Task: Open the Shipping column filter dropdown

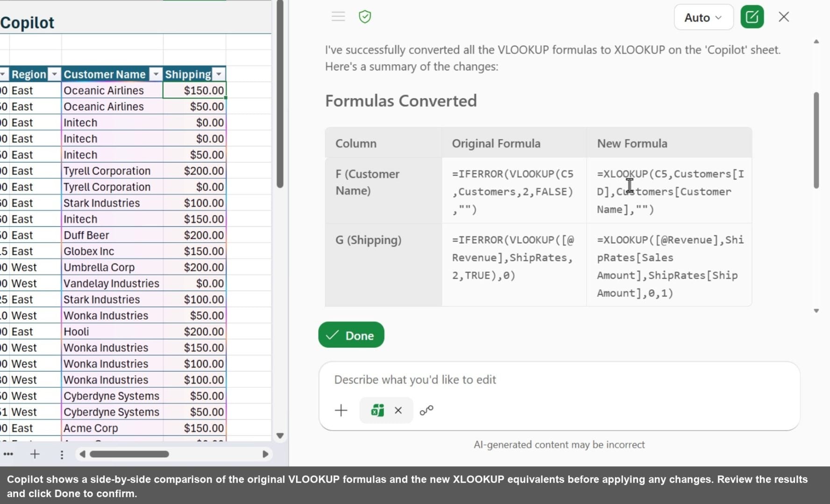Action: [219, 74]
